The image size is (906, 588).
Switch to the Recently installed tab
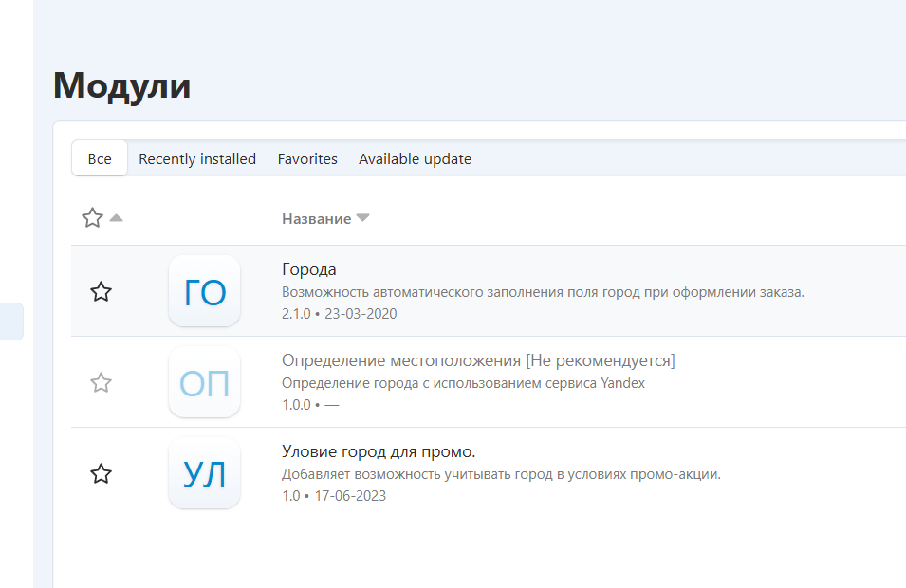(197, 159)
